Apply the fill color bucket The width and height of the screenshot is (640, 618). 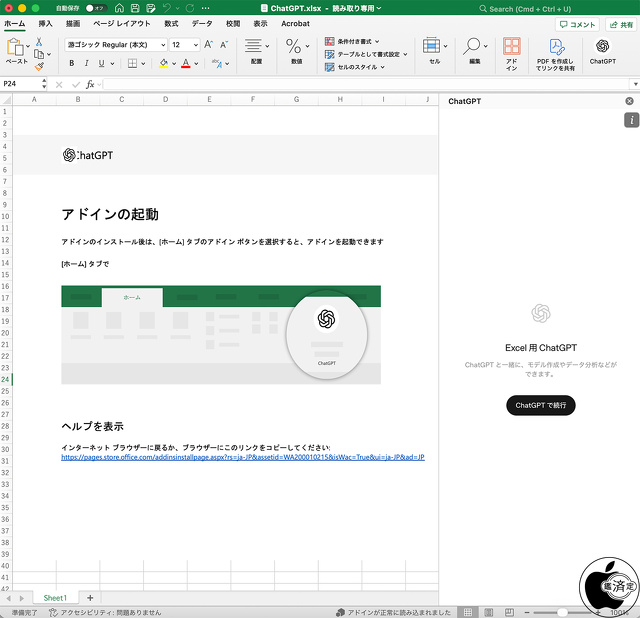point(164,63)
